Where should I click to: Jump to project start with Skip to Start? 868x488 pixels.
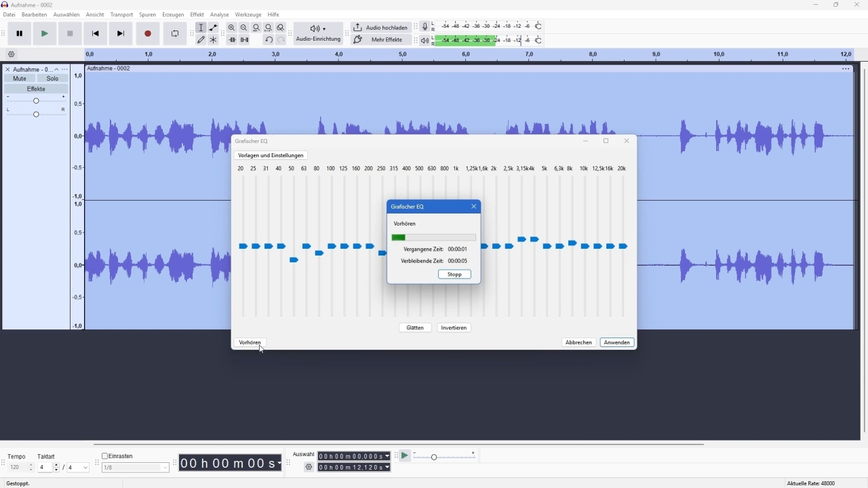[96, 34]
